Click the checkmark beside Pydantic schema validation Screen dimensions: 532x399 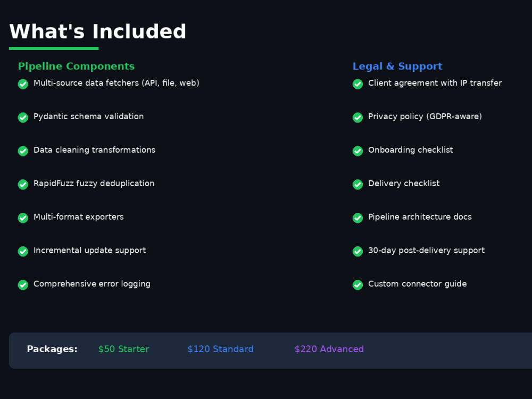23,118
